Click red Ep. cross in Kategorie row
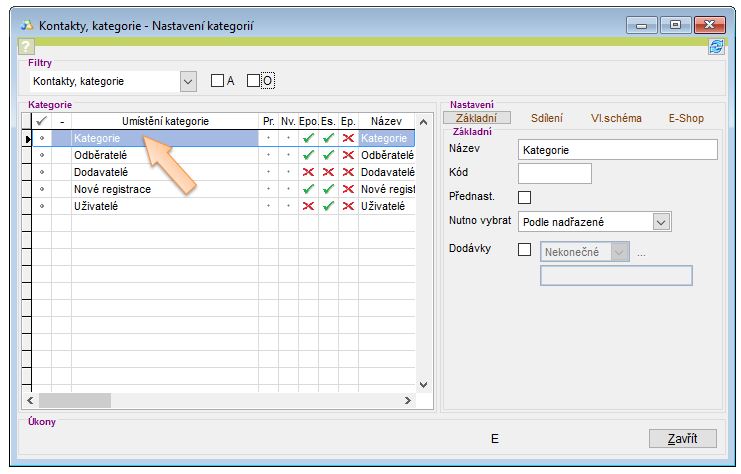The height and width of the screenshot is (474, 741). [347, 139]
